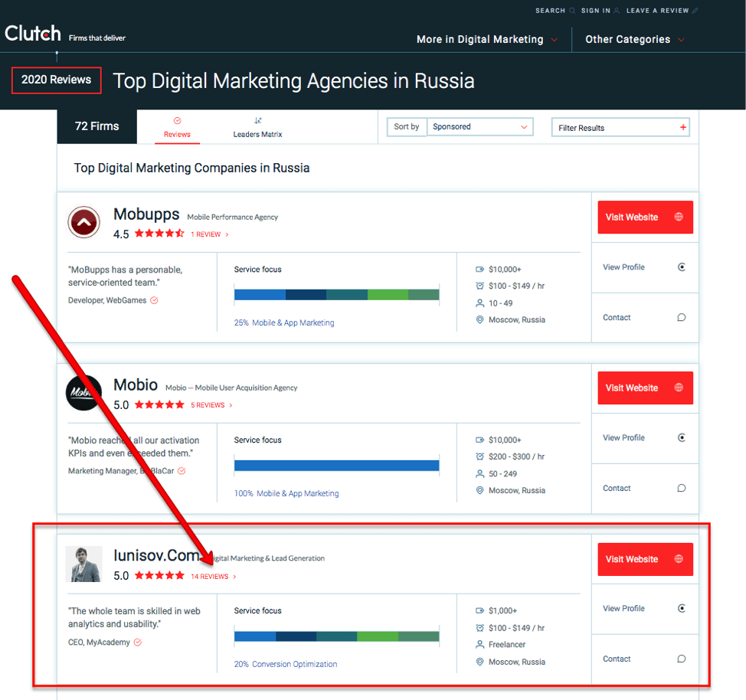Click the Mobio service focus bar
Viewport: 746px width, 700px height.
337,466
